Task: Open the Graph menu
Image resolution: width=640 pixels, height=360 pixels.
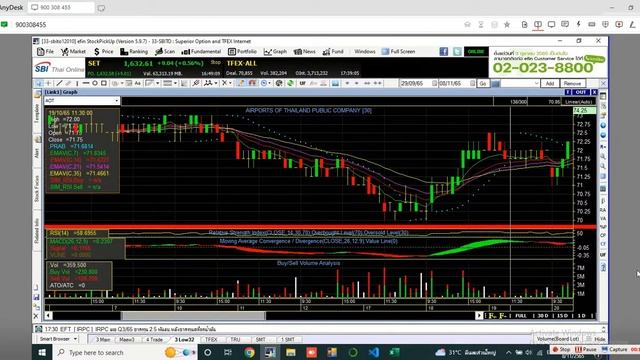Action: click(275, 51)
